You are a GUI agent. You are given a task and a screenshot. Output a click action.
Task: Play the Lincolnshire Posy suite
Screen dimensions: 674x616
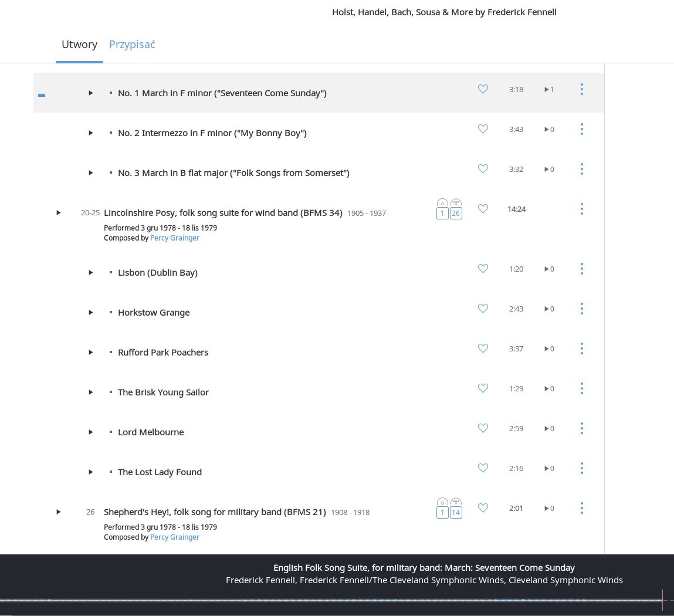(59, 213)
